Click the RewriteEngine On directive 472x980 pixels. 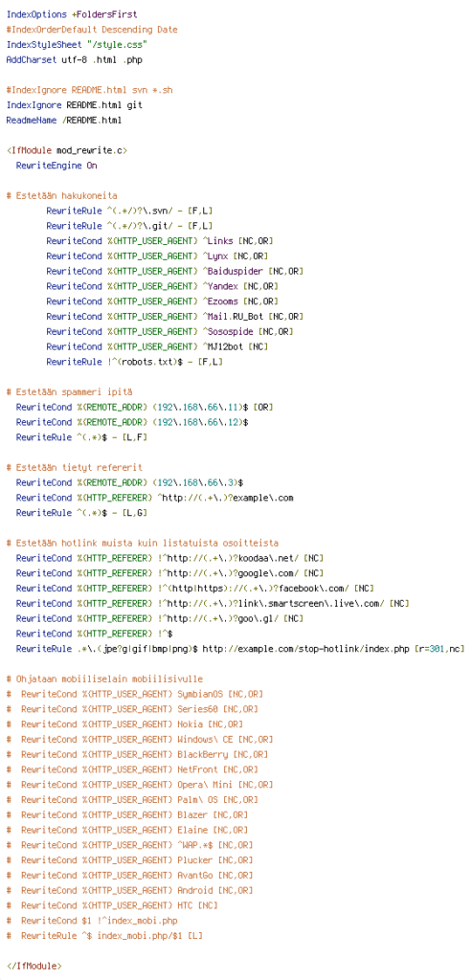pyautogui.click(x=56, y=166)
